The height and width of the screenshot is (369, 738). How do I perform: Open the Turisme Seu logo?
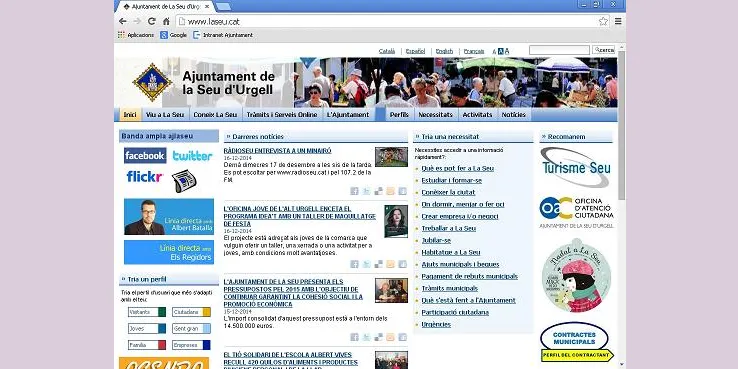(x=576, y=167)
